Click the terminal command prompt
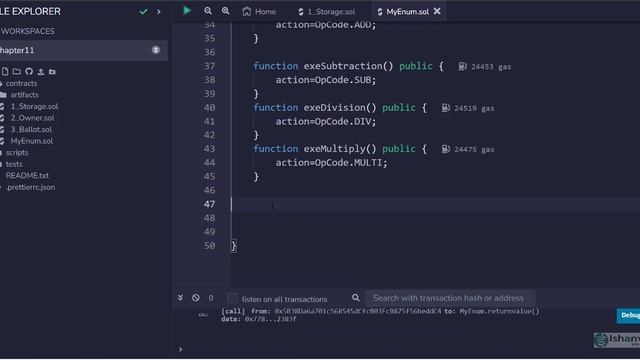This screenshot has height=360, width=640. click(x=180, y=349)
